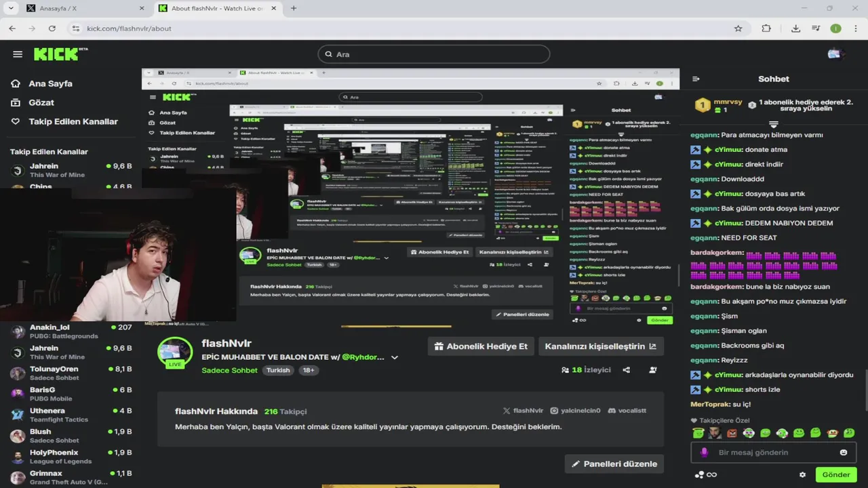Go to Ana Sayfa
This screenshot has height=488, width=868.
[x=41, y=83]
